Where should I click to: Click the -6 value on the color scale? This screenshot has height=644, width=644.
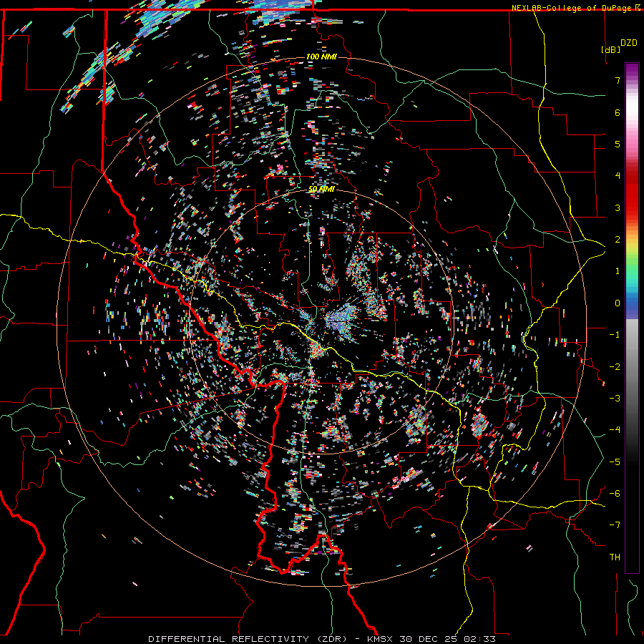(615, 494)
